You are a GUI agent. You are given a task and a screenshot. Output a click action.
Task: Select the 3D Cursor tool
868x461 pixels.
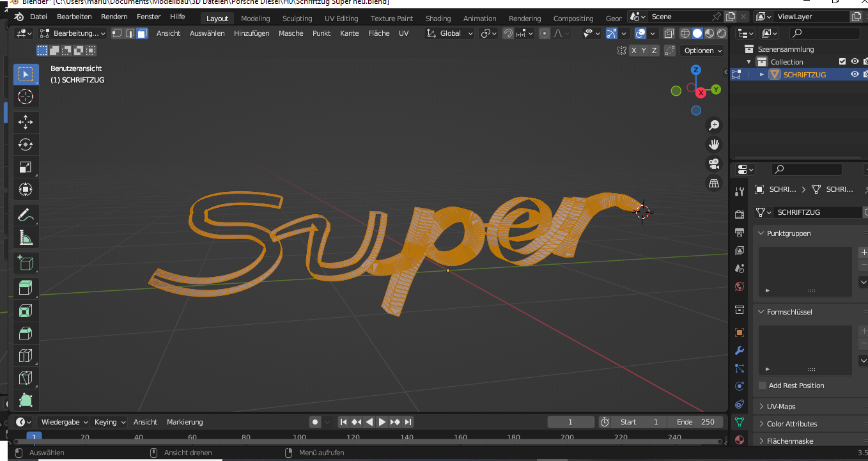[x=26, y=97]
